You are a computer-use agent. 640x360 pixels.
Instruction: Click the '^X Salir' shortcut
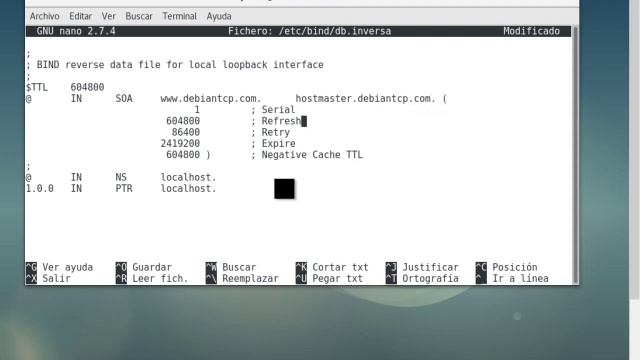pyautogui.click(x=48, y=279)
